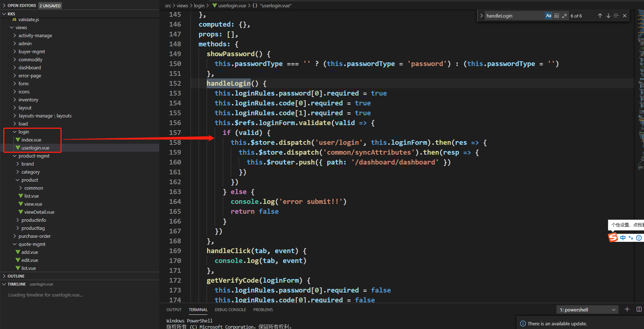This screenshot has height=329, width=644.
Task: Go to next match arrow
Action: pos(608,16)
